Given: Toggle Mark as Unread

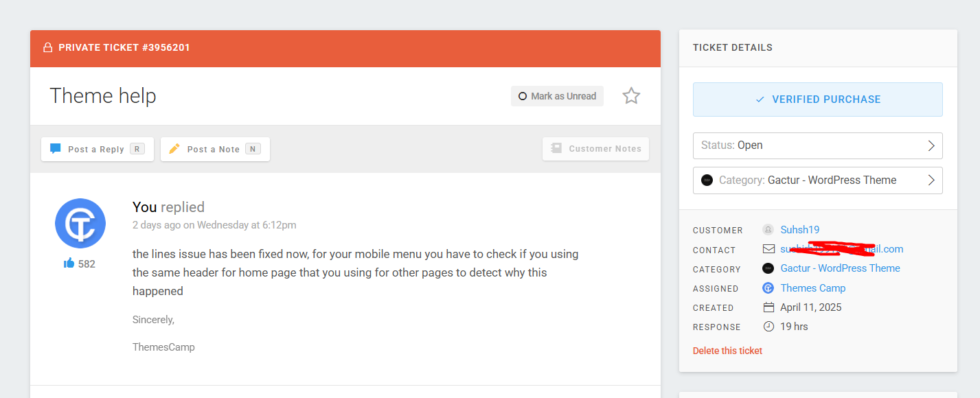Looking at the screenshot, I should click(x=557, y=96).
